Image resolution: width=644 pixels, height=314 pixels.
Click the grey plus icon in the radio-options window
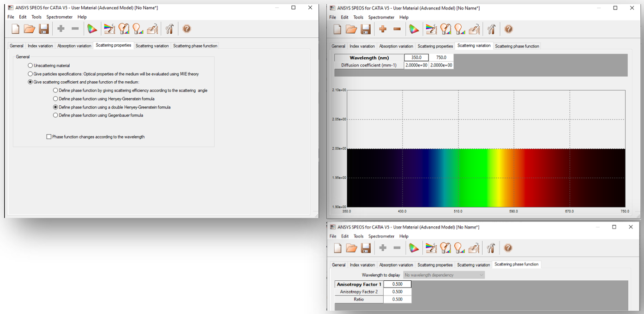click(x=61, y=29)
